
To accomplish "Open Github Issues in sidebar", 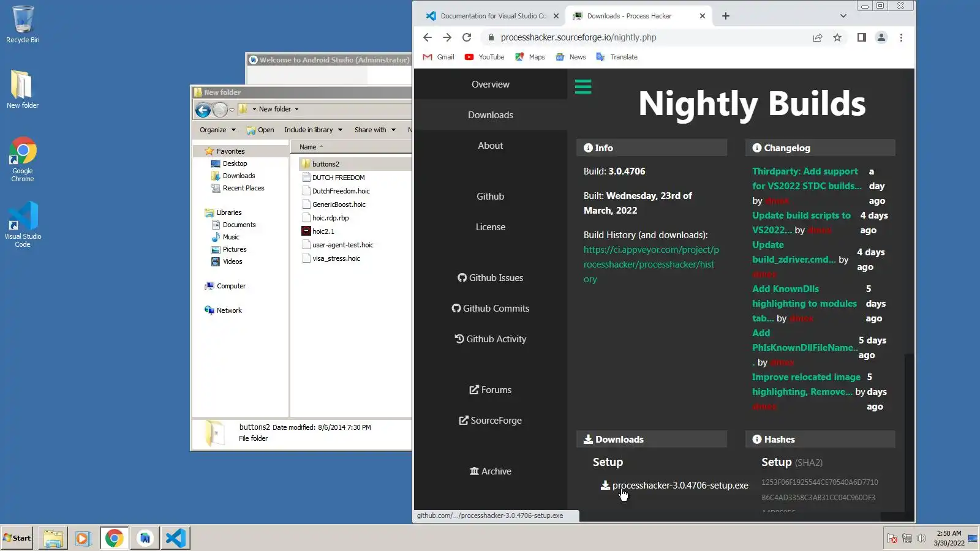I will (x=490, y=278).
